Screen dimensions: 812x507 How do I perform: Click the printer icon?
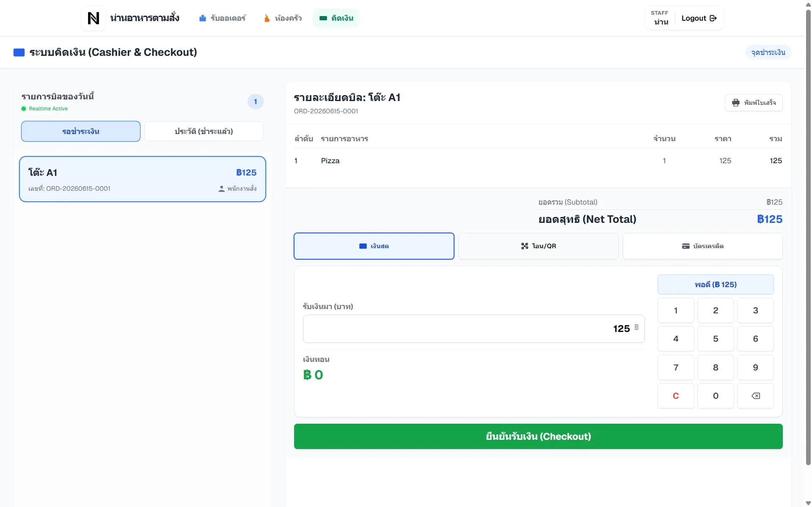pos(736,103)
